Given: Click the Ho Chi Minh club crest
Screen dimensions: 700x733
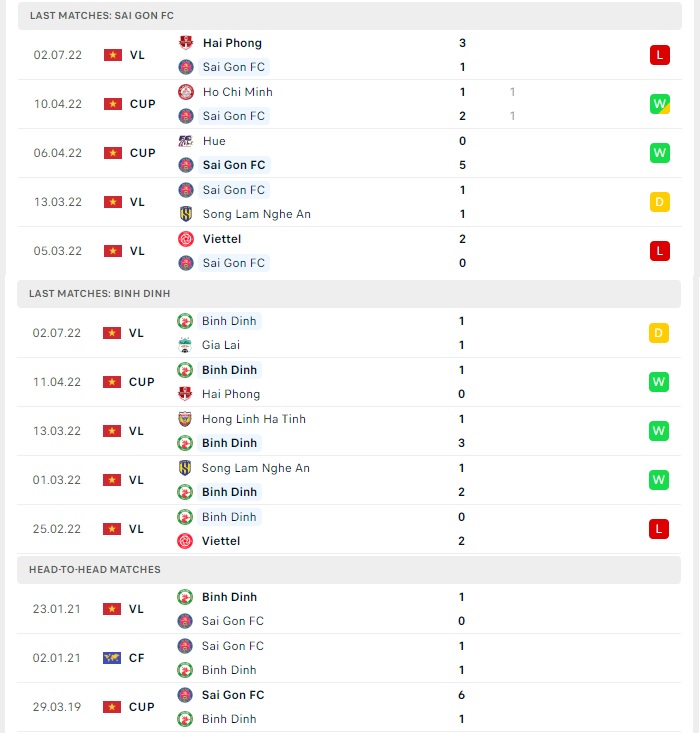Looking at the screenshot, I should pos(186,92).
